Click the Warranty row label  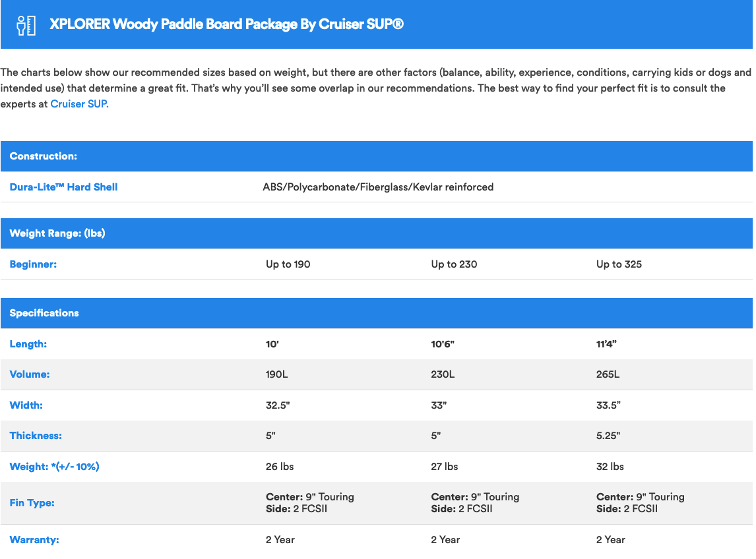[x=34, y=540]
